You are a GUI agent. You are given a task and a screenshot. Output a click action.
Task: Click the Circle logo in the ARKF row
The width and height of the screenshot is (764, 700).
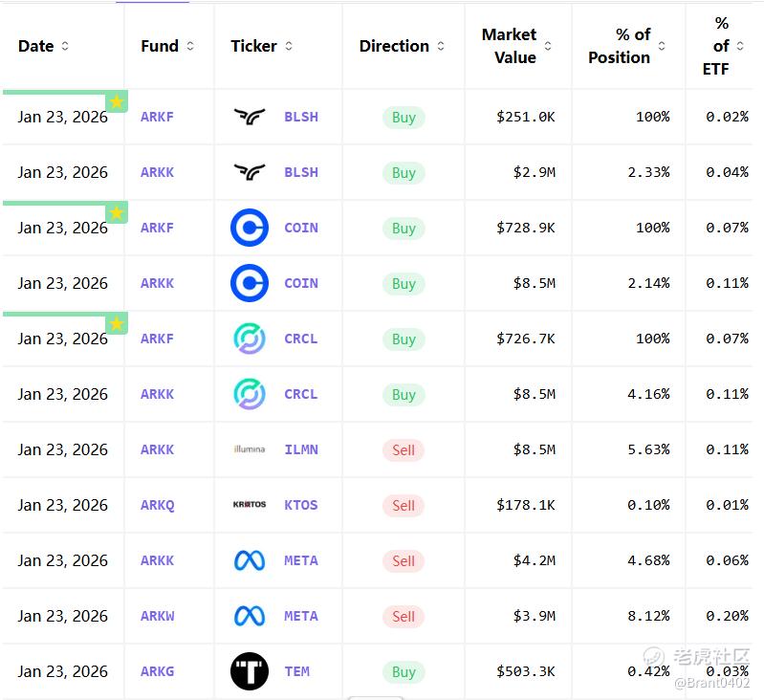250,339
